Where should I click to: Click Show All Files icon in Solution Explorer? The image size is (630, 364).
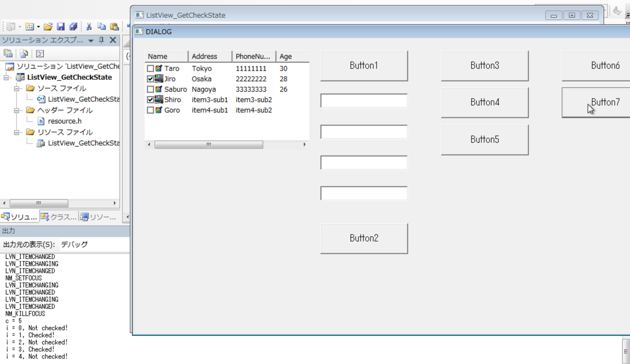24,53
